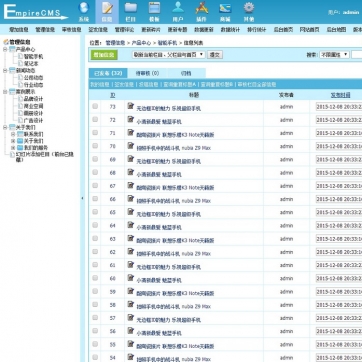The height and width of the screenshot is (362, 362).
Task: Tick the checkbox for row ID 72
Action: click(x=95, y=119)
